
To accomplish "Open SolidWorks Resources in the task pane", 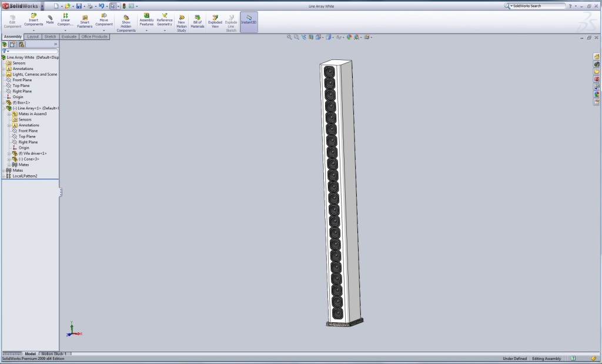I will coord(597,56).
